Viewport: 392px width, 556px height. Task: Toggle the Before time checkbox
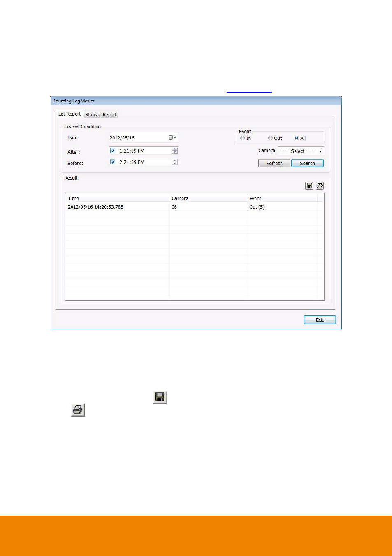[x=113, y=162]
